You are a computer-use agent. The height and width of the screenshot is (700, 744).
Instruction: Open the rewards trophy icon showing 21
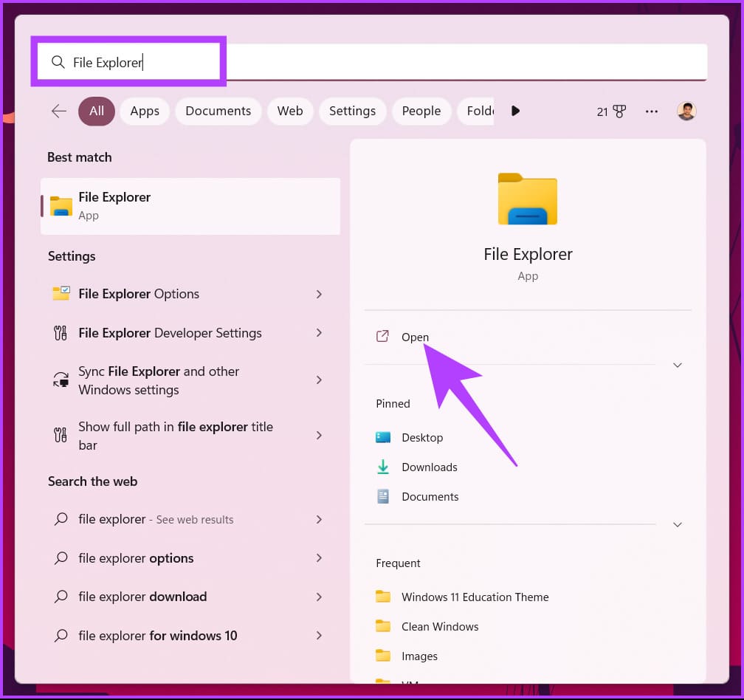tap(619, 111)
